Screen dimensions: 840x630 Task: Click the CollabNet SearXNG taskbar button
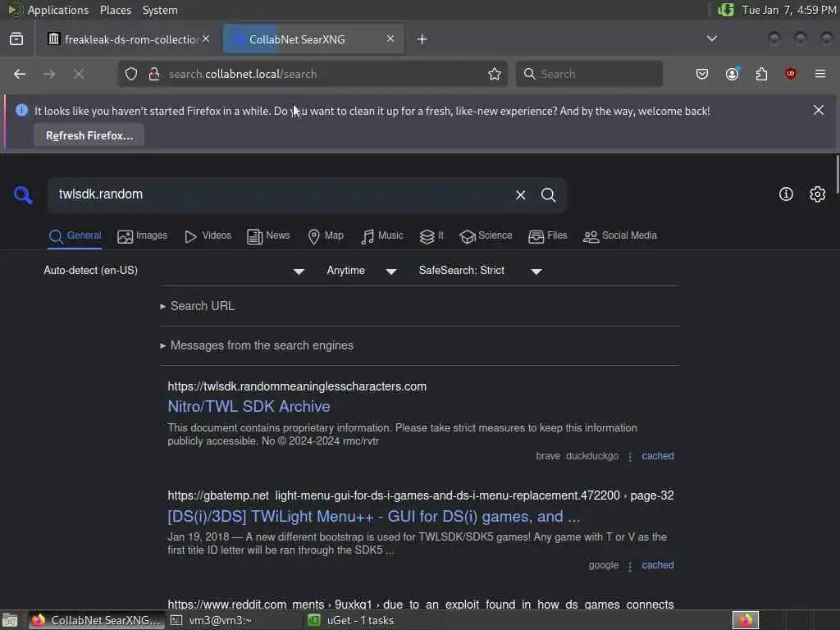click(97, 620)
